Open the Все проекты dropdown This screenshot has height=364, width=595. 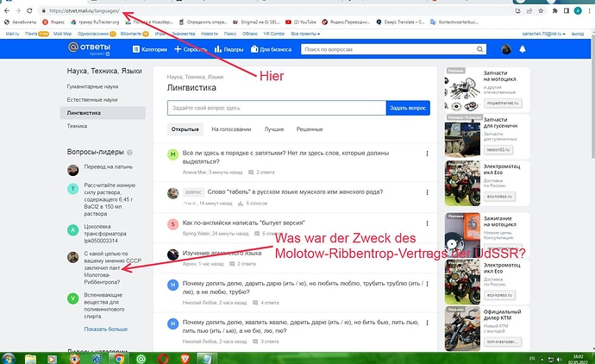point(305,34)
